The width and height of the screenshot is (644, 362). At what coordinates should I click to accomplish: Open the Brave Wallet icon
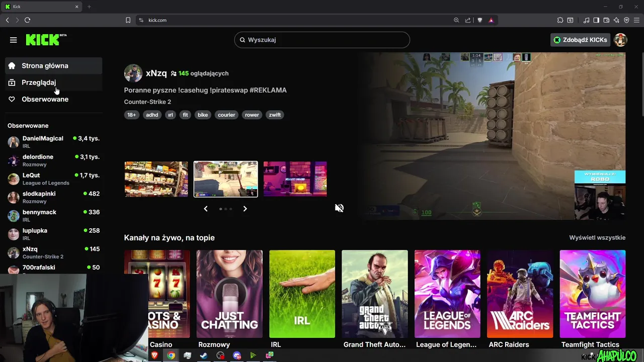coord(606,20)
